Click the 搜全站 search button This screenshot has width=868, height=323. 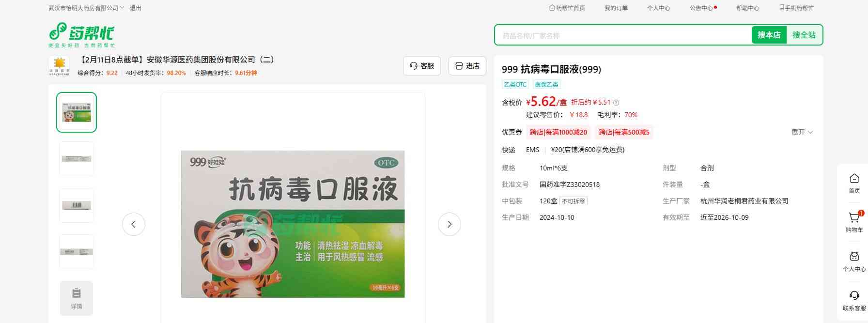804,35
